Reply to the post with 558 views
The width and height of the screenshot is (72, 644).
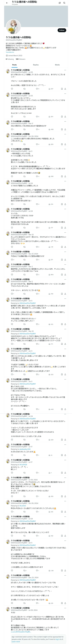point(12,176)
